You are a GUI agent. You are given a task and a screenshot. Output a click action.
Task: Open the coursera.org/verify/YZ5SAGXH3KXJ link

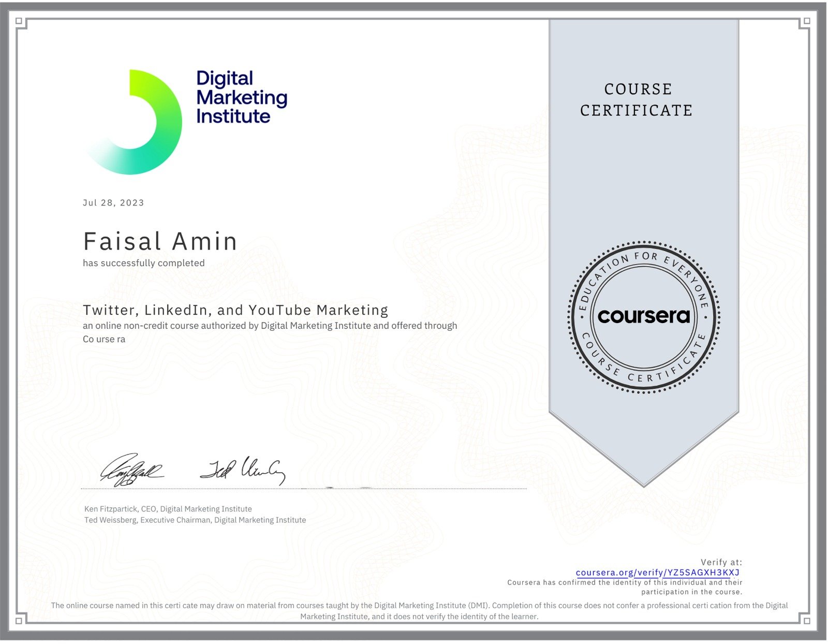pyautogui.click(x=657, y=573)
